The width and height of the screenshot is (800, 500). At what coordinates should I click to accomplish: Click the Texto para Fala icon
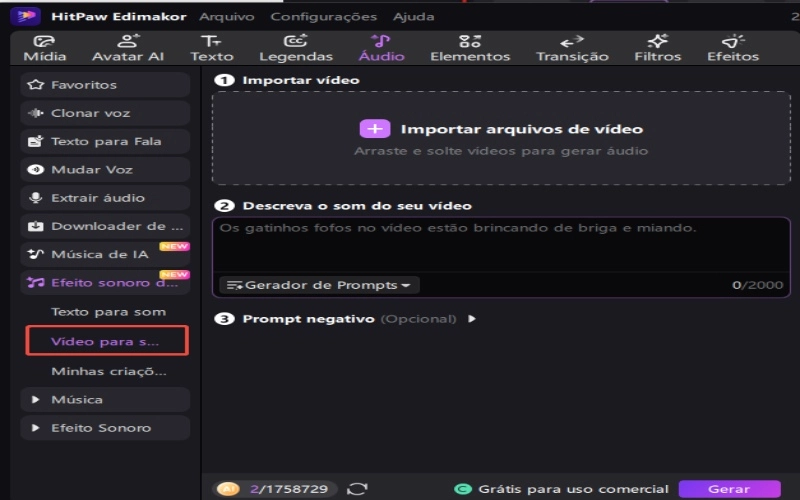point(35,141)
